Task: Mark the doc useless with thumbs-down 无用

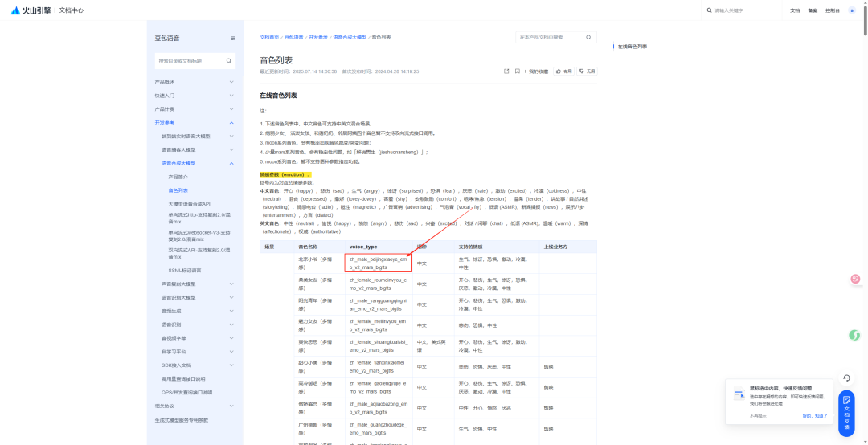Action: tap(587, 71)
